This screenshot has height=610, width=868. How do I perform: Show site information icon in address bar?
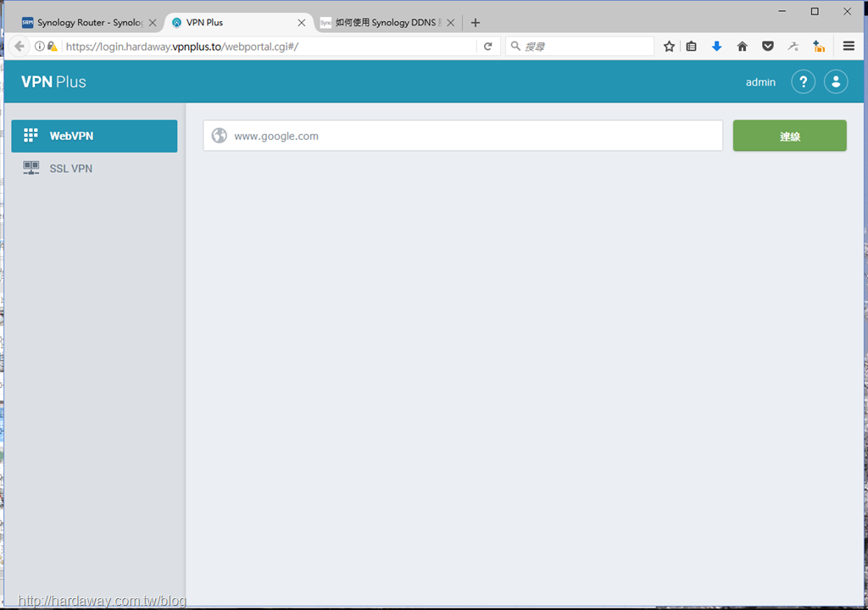(x=40, y=47)
